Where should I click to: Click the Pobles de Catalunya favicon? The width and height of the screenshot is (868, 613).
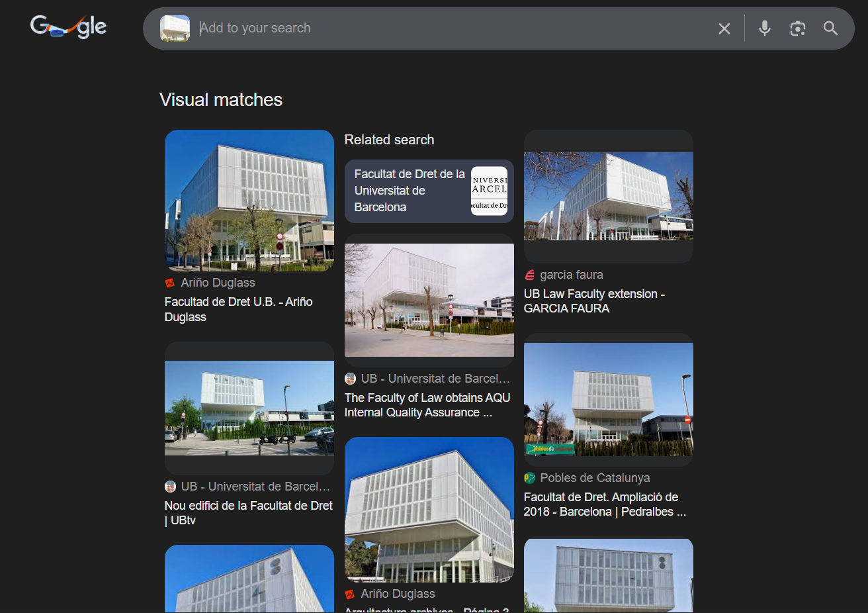click(529, 478)
